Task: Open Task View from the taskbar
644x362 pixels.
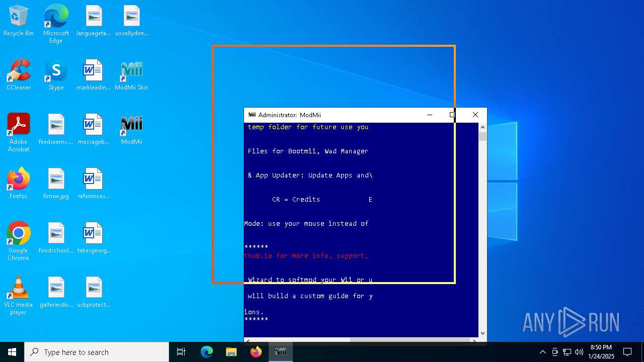Action: [181, 352]
